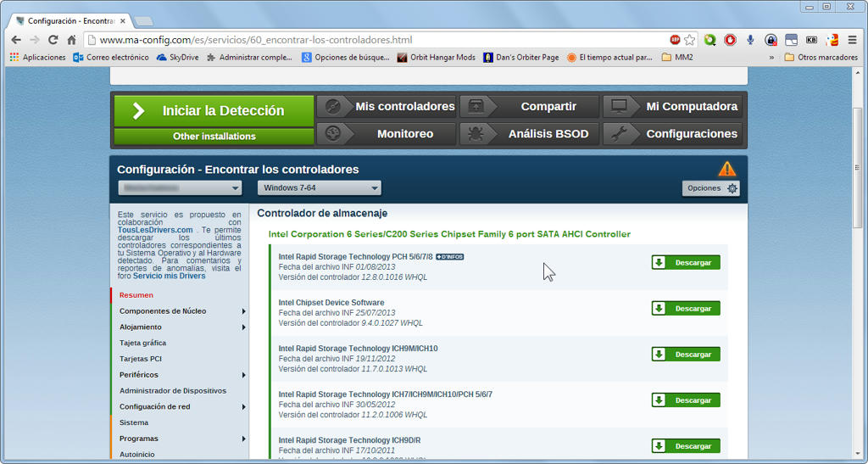Viewport: 868px width, 464px height.
Task: Open the KB extension icon
Action: (811, 40)
